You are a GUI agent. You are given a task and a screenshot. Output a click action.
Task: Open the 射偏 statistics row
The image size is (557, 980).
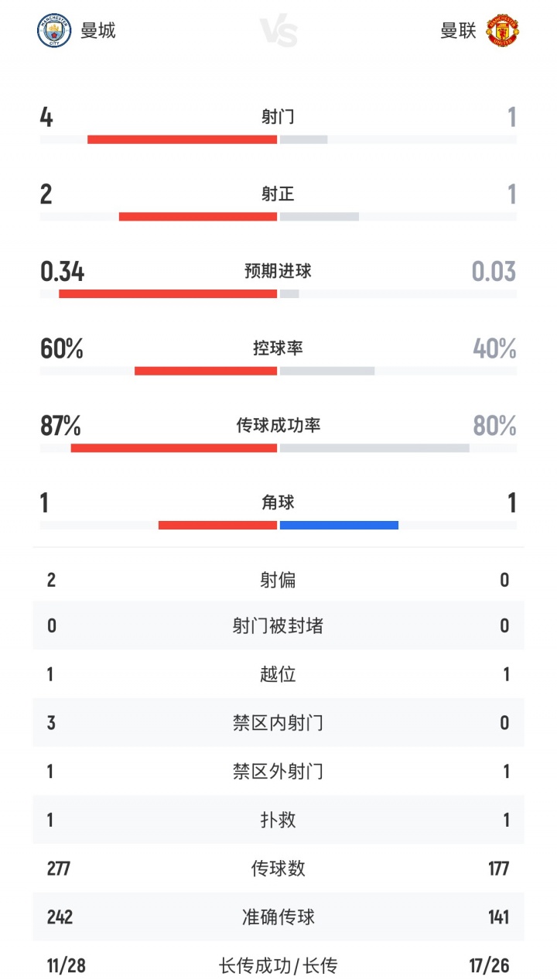[278, 580]
